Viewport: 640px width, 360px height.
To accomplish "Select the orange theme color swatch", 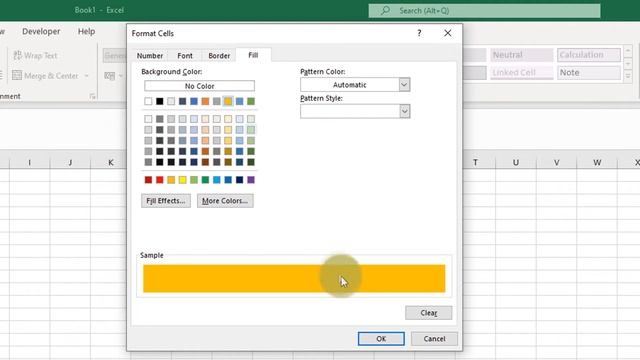I will click(x=205, y=101).
